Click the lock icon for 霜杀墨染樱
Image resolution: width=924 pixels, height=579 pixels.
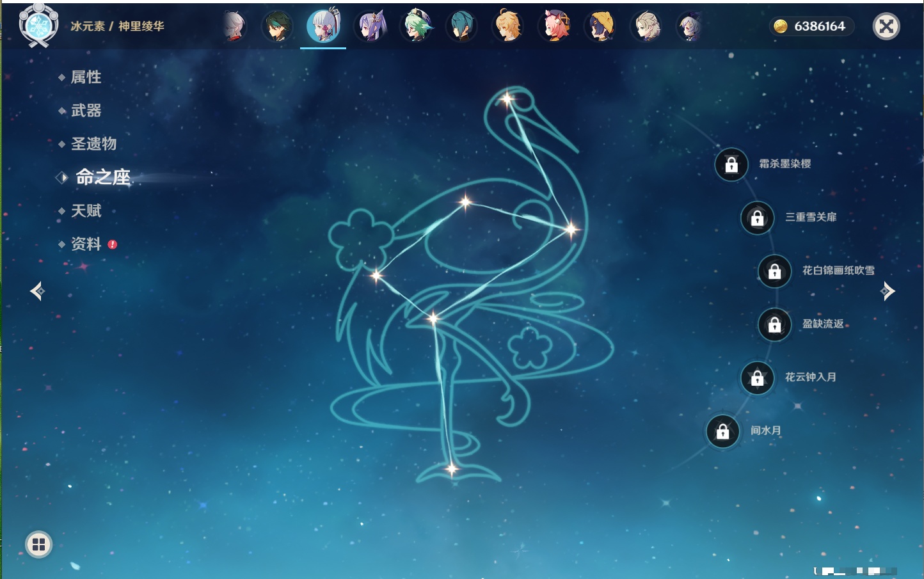click(731, 164)
